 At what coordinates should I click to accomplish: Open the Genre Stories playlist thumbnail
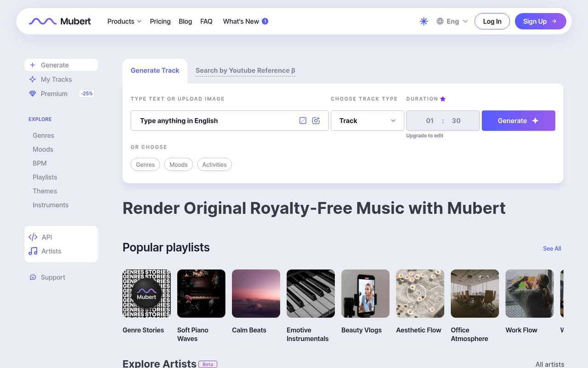[147, 293]
